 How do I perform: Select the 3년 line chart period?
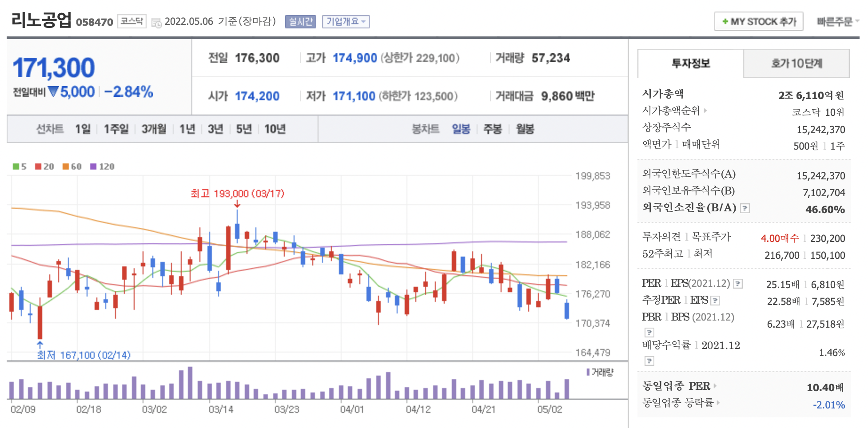tap(215, 129)
